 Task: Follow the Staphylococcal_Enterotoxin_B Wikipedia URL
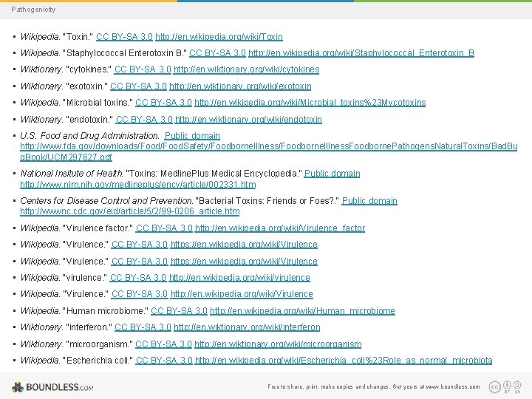[x=361, y=53]
